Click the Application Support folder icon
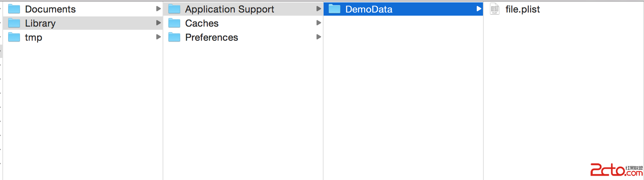Viewport: 644px width, 180px height. coord(174,9)
